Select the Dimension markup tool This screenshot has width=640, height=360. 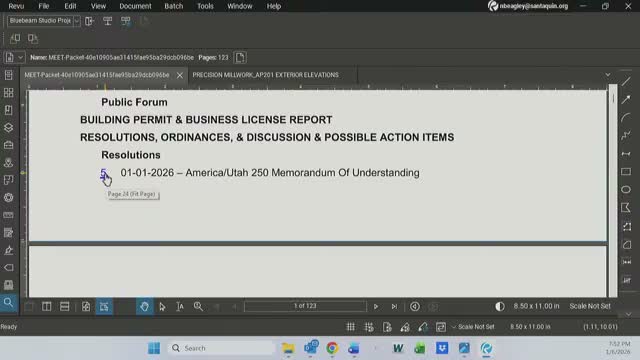point(626,154)
